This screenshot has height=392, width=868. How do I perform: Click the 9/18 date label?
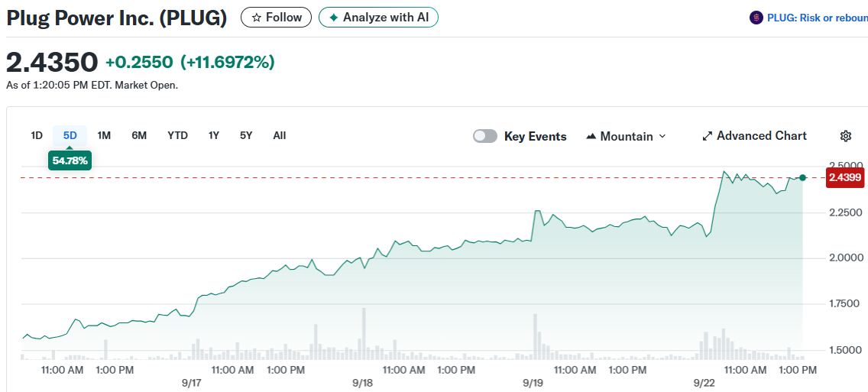point(362,383)
